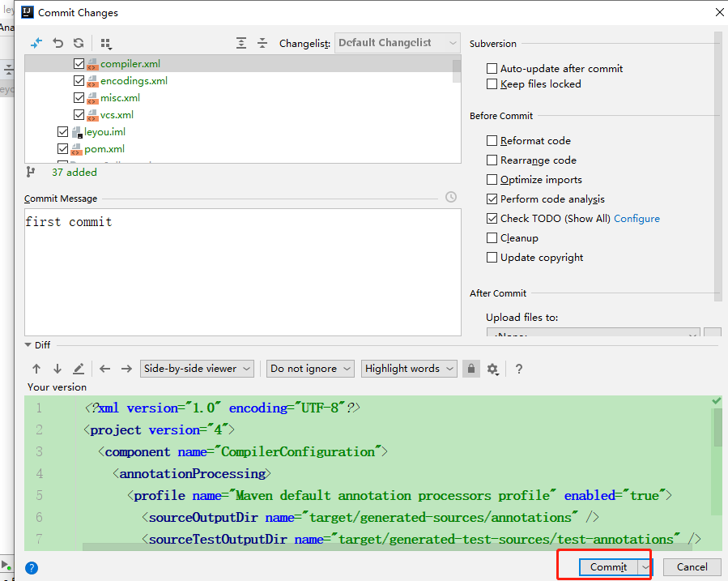Jump to next difference with the down arrow
This screenshot has height=581, width=728.
pos(57,369)
